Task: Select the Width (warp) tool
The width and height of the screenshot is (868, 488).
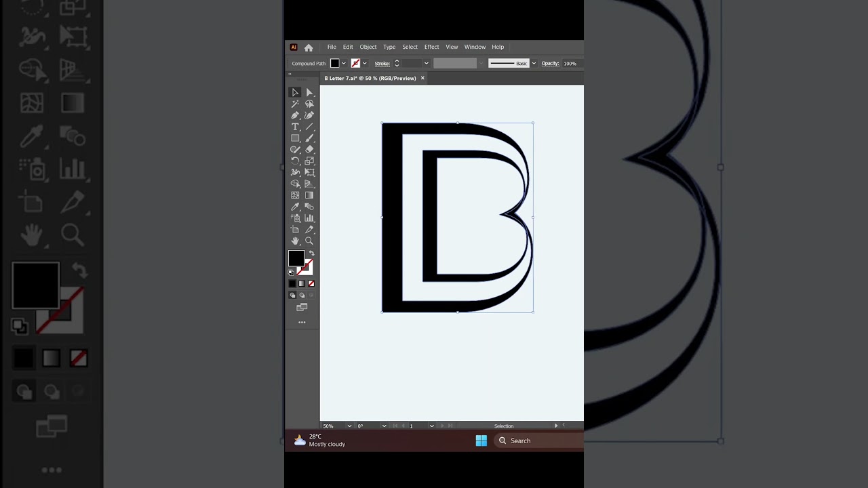Action: 295,172
